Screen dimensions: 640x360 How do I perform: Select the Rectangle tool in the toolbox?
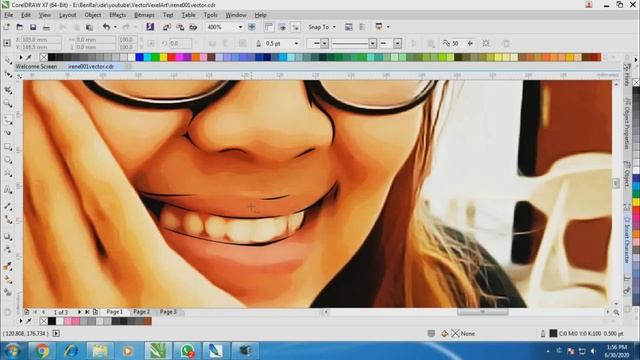8,147
